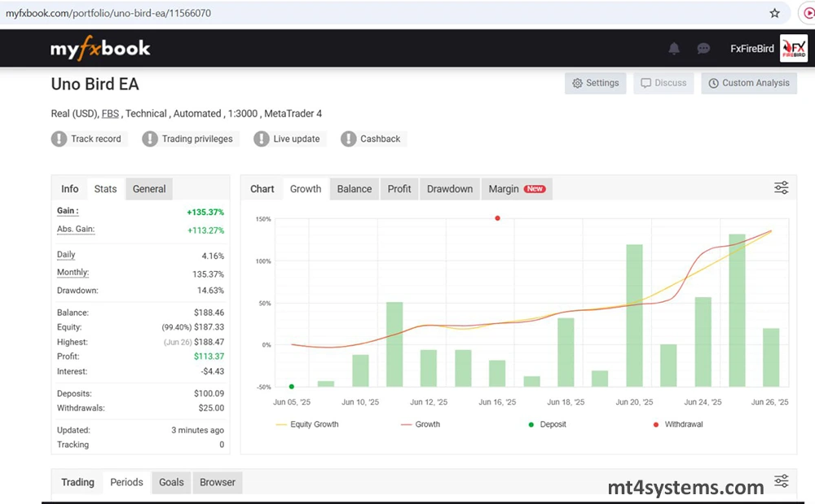The image size is (815, 504).
Task: Switch to the Drawdown chart tab
Action: [x=449, y=189]
